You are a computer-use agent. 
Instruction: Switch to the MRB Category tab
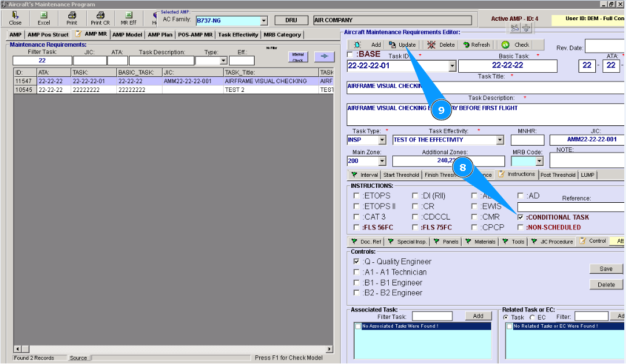click(x=282, y=35)
